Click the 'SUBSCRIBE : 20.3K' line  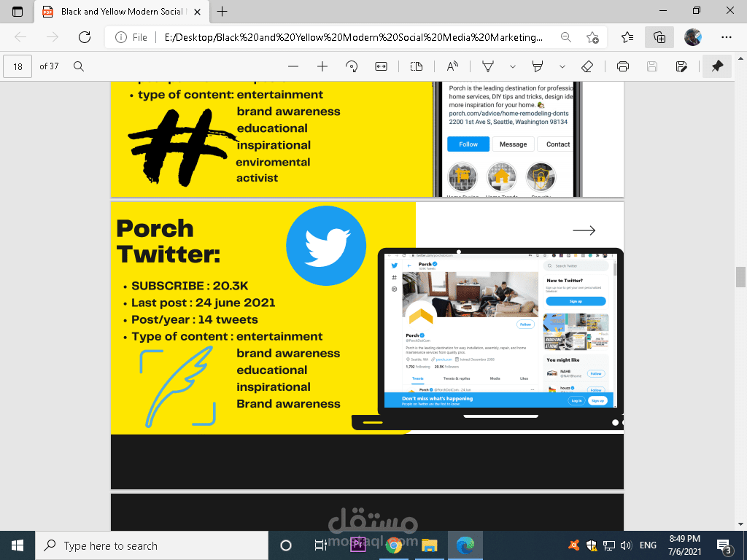tap(190, 286)
